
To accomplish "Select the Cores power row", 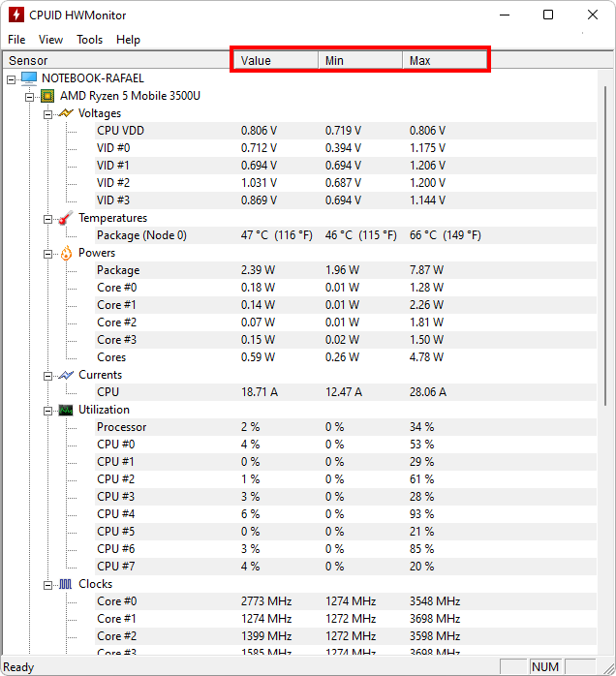I will click(346, 357).
